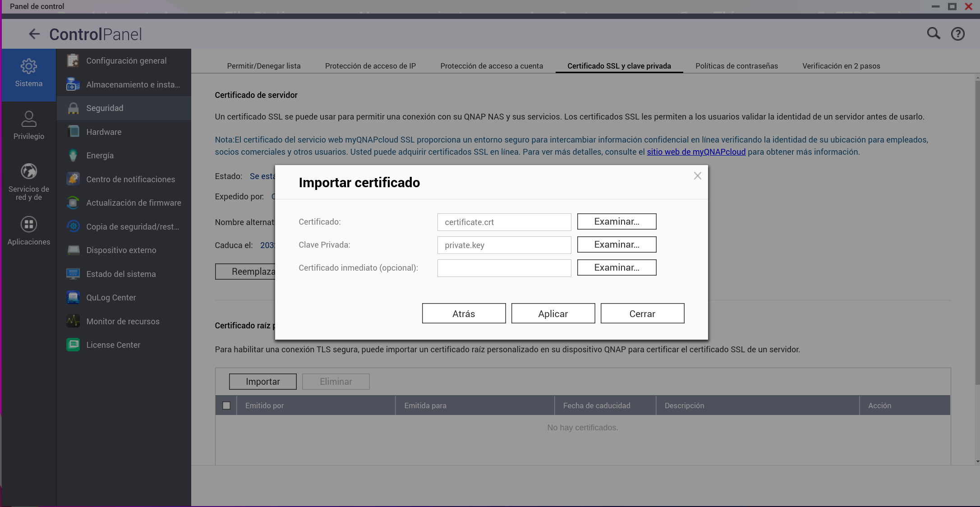Click the Certificado inmediato input field
Viewport: 980px width, 507px height.
point(504,268)
